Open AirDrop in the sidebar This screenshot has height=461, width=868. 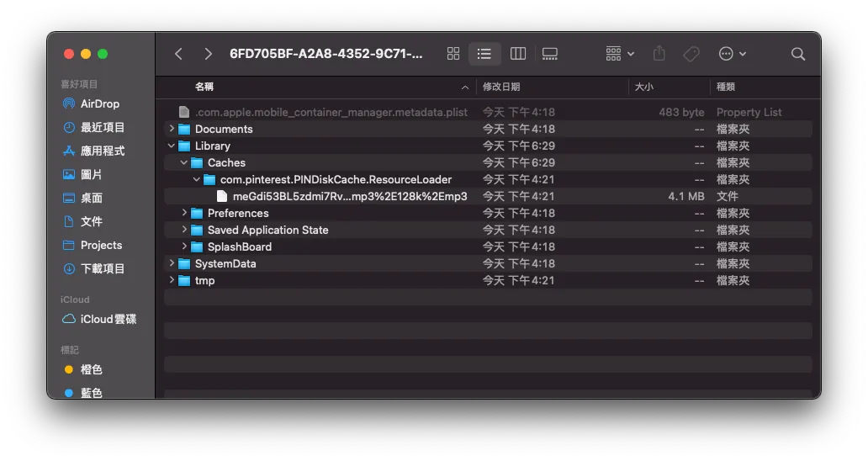coord(99,103)
